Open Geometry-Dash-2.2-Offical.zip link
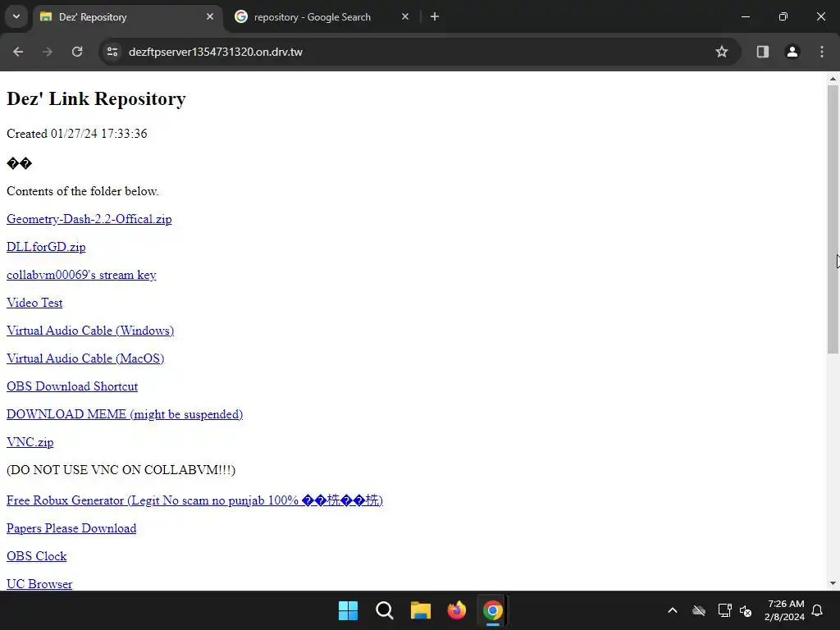The height and width of the screenshot is (630, 840). click(x=89, y=219)
